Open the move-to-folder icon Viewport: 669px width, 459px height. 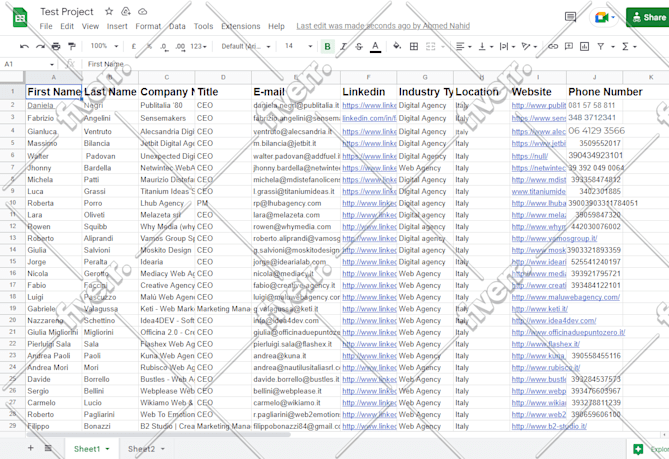125,12
